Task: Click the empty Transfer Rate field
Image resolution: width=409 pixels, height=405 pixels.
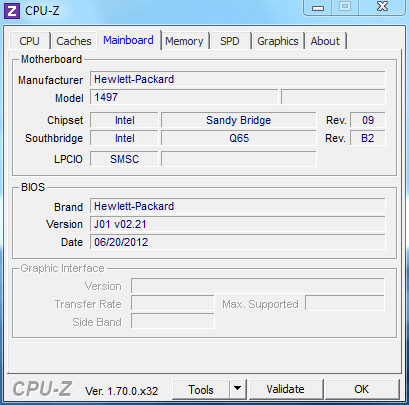Action: [173, 304]
